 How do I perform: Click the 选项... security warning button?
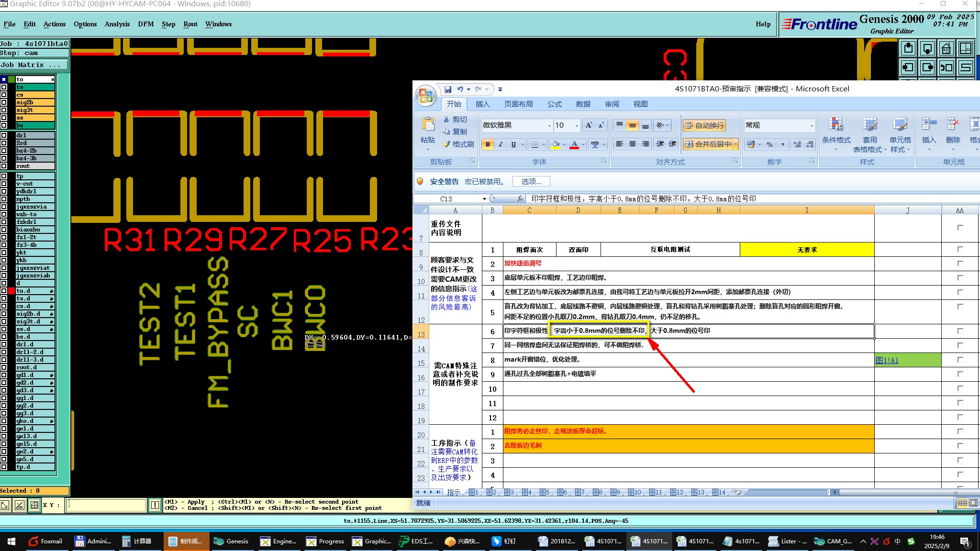point(531,181)
